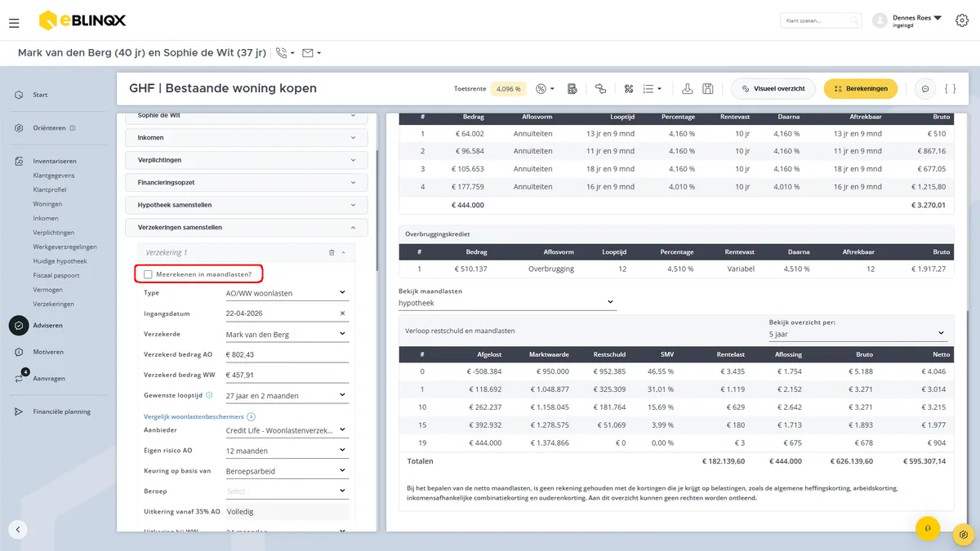
Task: Click the curly braces icon in the toolbar
Action: [x=950, y=88]
